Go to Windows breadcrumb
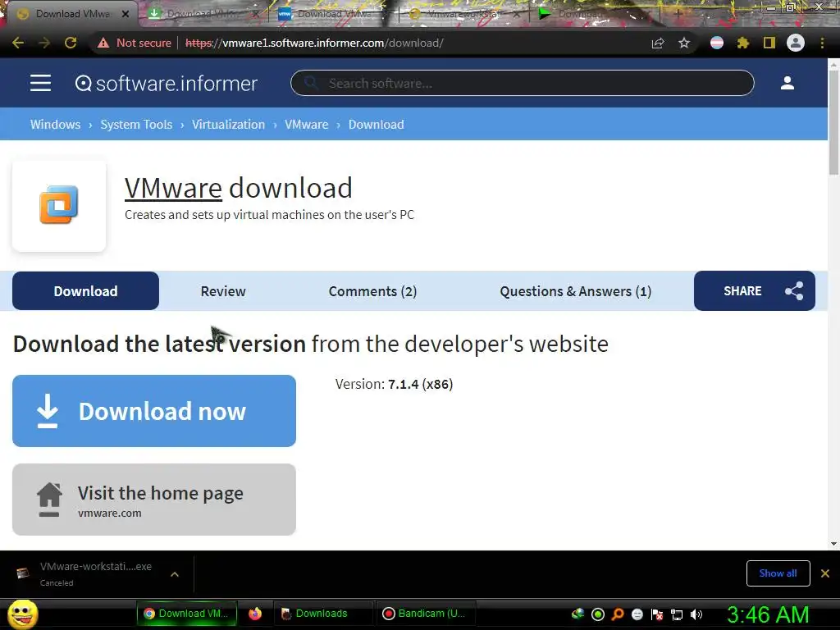The image size is (840, 630). [x=55, y=125]
